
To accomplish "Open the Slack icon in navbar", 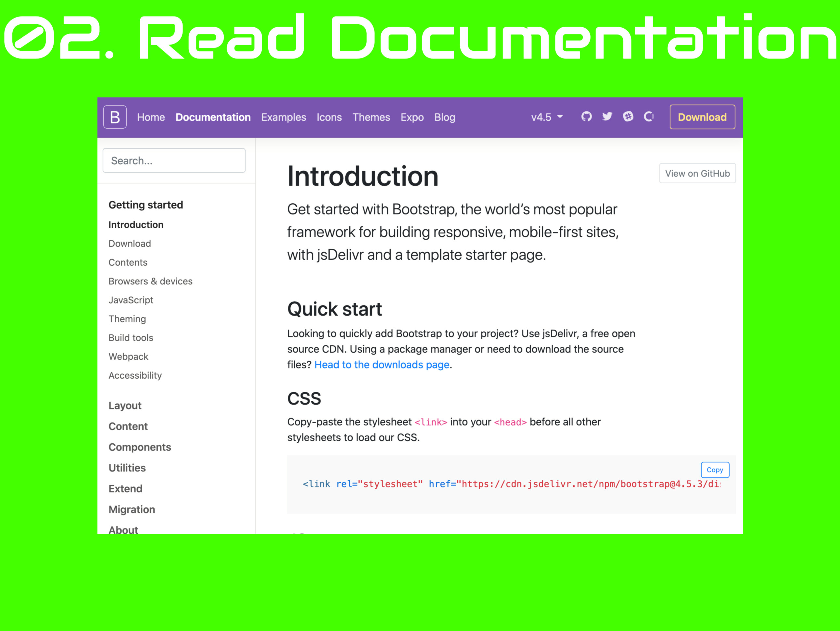I will click(x=628, y=117).
